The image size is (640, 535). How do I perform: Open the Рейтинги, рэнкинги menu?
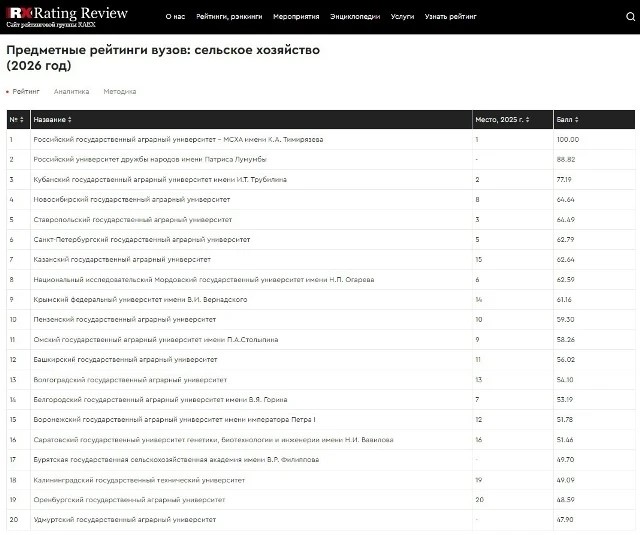(x=229, y=17)
